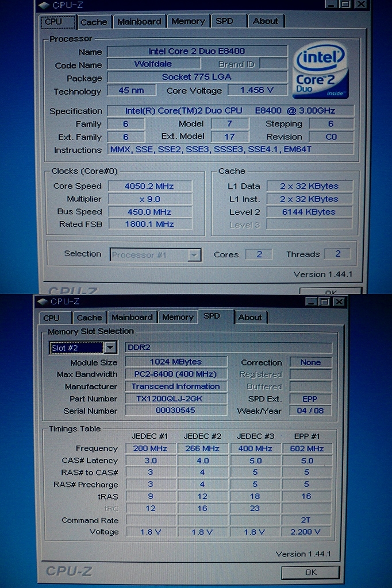This screenshot has width=392, height=588.
Task: Click the Specification field E8400 @ 3.00GHz
Action: (230, 111)
